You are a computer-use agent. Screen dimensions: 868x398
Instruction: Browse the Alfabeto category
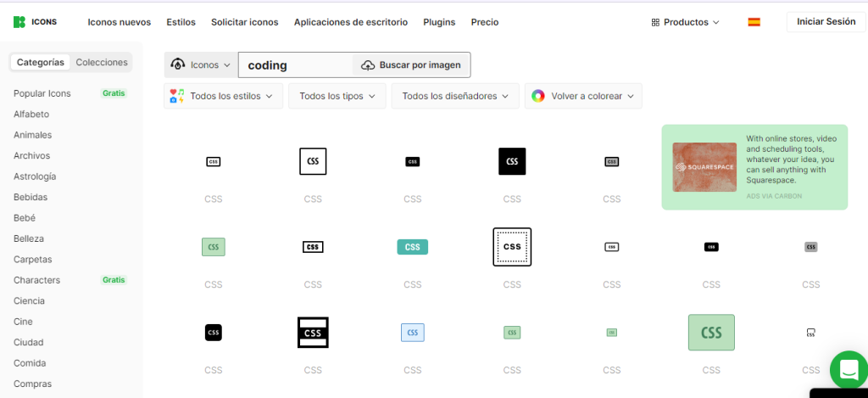click(x=31, y=115)
